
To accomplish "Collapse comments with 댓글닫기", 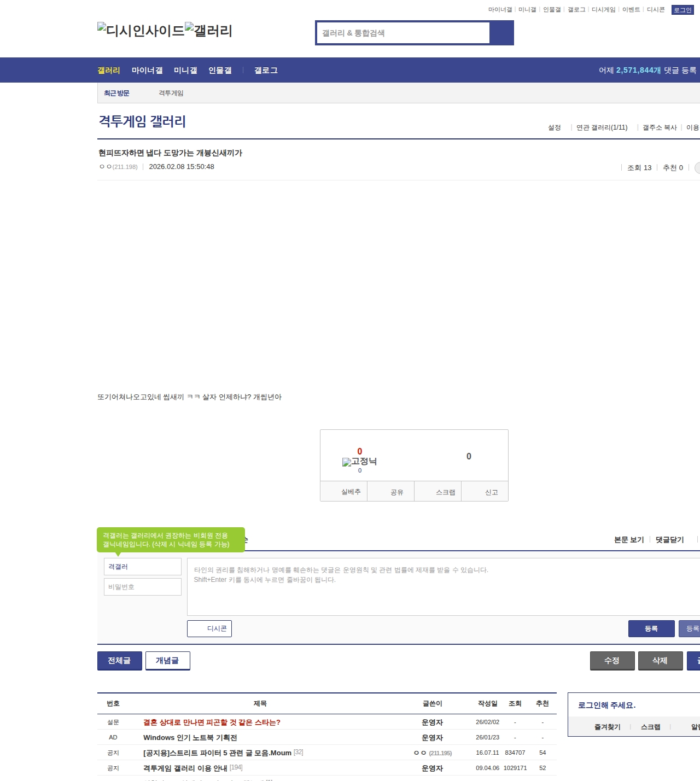I will click(670, 540).
